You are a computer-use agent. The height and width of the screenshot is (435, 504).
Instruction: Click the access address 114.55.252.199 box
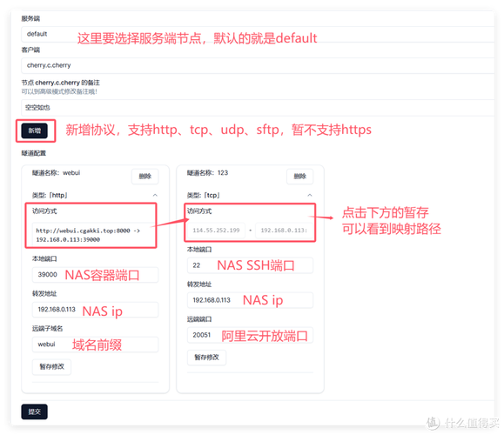tap(216, 231)
